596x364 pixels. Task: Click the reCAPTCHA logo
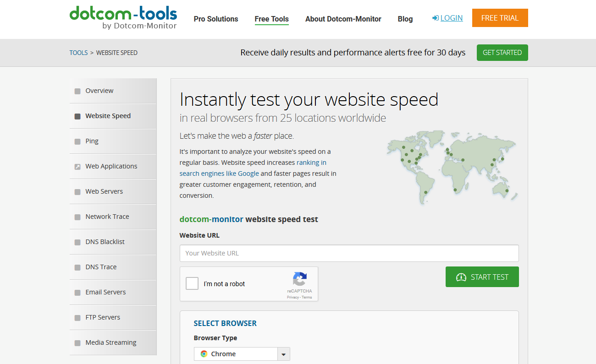(299, 279)
